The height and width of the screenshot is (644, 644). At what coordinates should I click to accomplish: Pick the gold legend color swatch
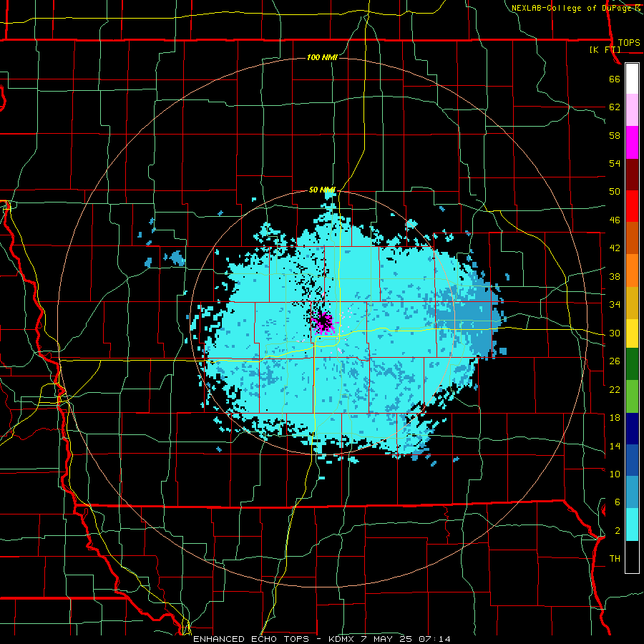click(x=632, y=303)
